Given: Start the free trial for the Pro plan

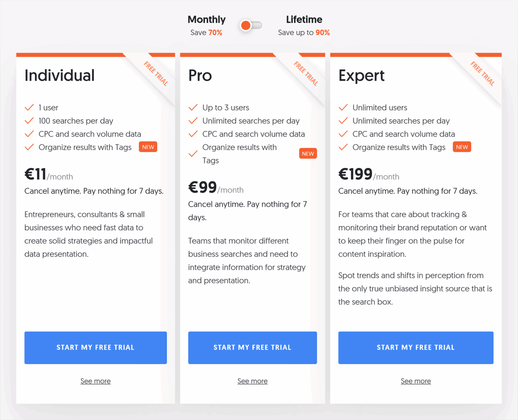Looking at the screenshot, I should click(252, 348).
